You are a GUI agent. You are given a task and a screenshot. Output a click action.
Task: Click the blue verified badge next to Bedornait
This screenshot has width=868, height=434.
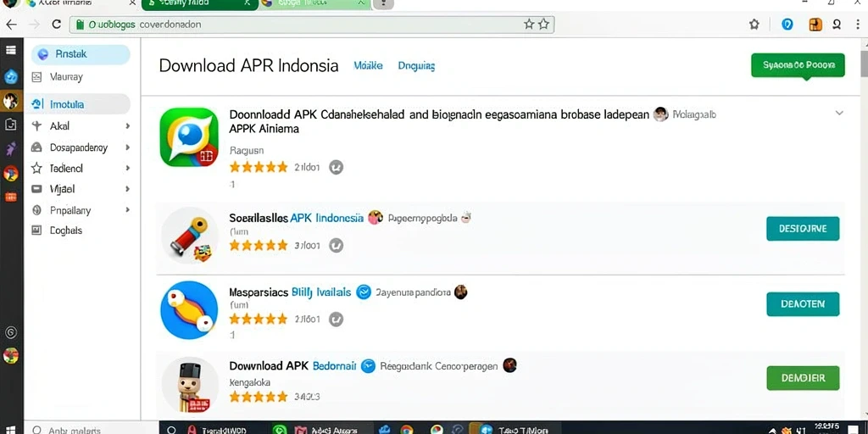(x=368, y=366)
